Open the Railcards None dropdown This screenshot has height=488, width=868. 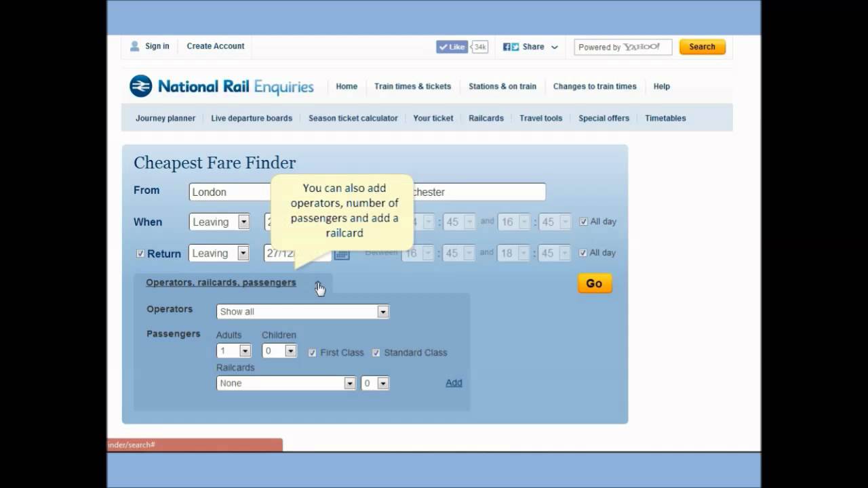[x=286, y=384]
